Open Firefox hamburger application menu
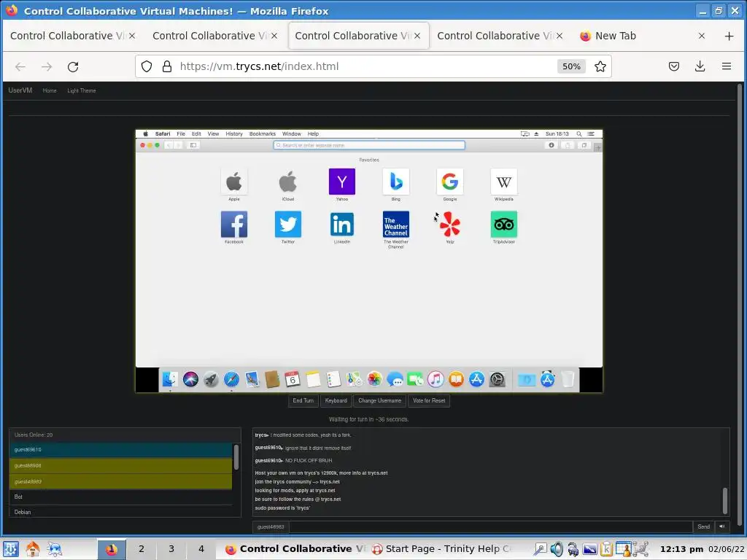The width and height of the screenshot is (747, 560). pos(727,66)
